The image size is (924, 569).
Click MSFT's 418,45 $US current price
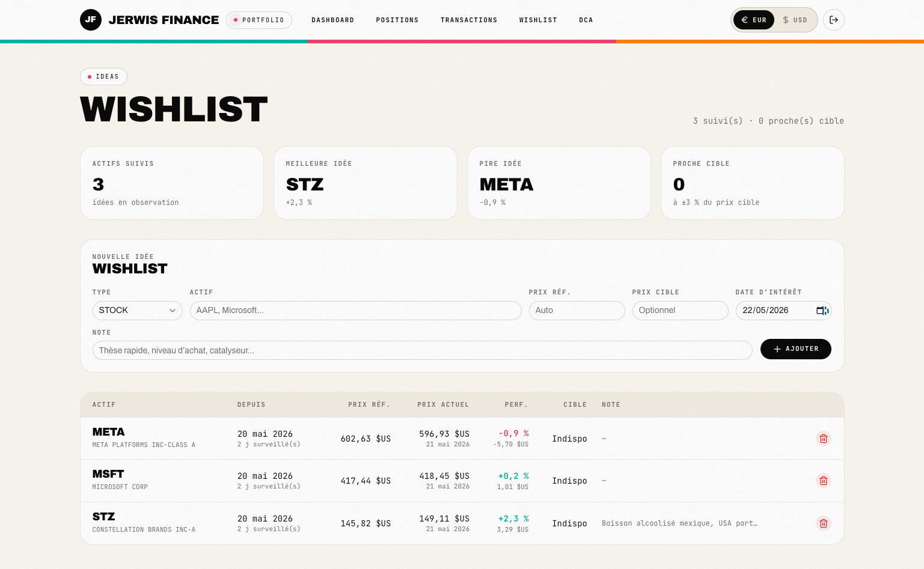click(444, 476)
